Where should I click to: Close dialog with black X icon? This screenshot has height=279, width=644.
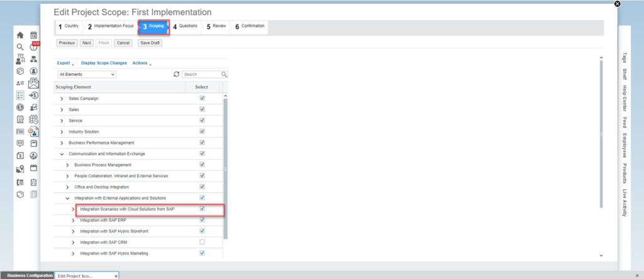(617, 4)
